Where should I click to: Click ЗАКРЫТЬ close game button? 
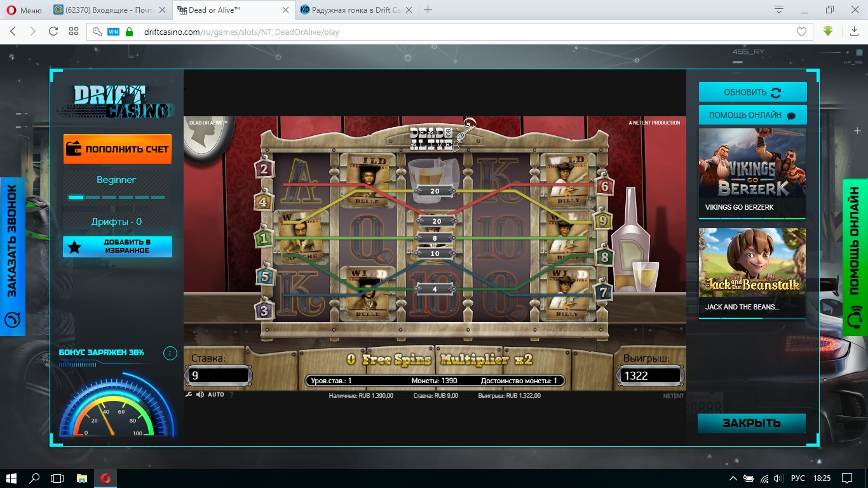coord(752,423)
